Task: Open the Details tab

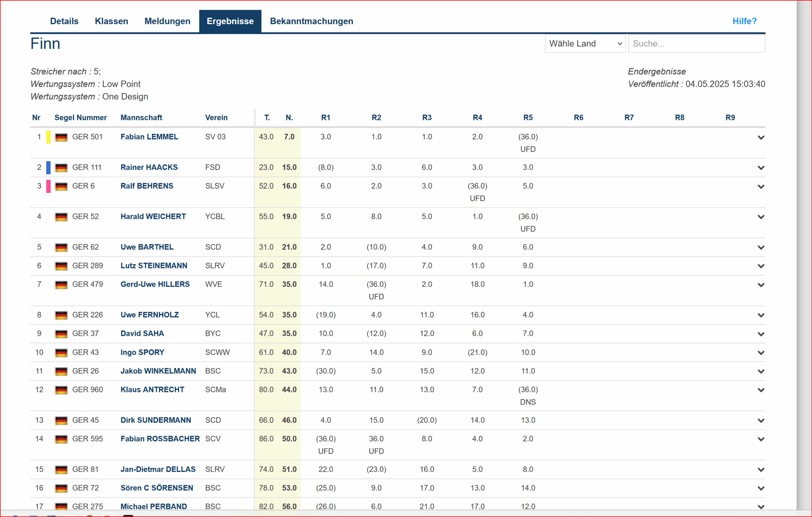Action: (64, 21)
